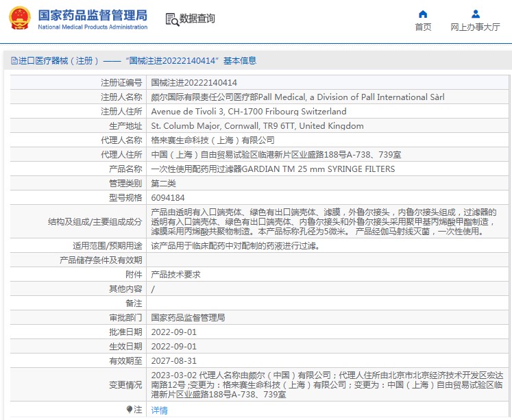Screen dimensions: 512x420
Task: Click the 代理人住所 row label
Action: coord(121,154)
